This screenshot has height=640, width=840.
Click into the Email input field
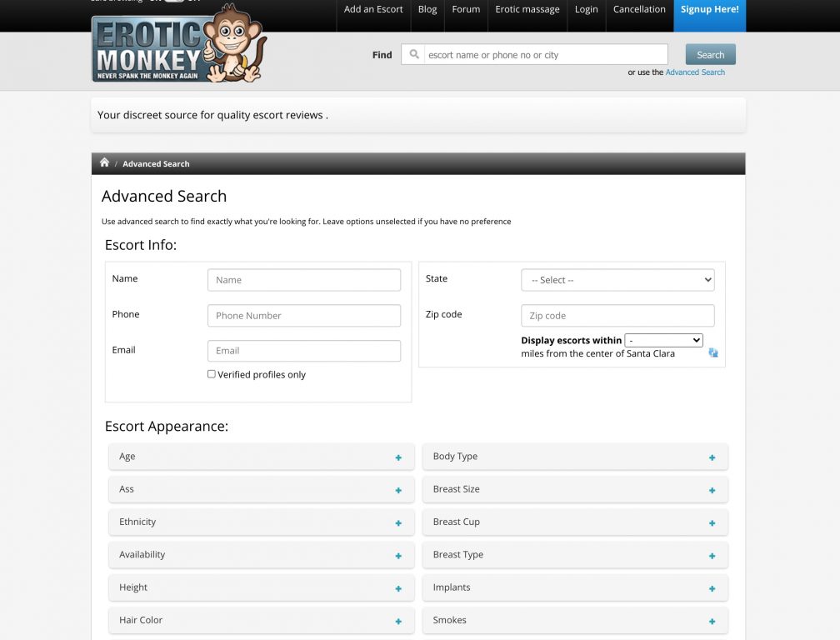tap(303, 351)
